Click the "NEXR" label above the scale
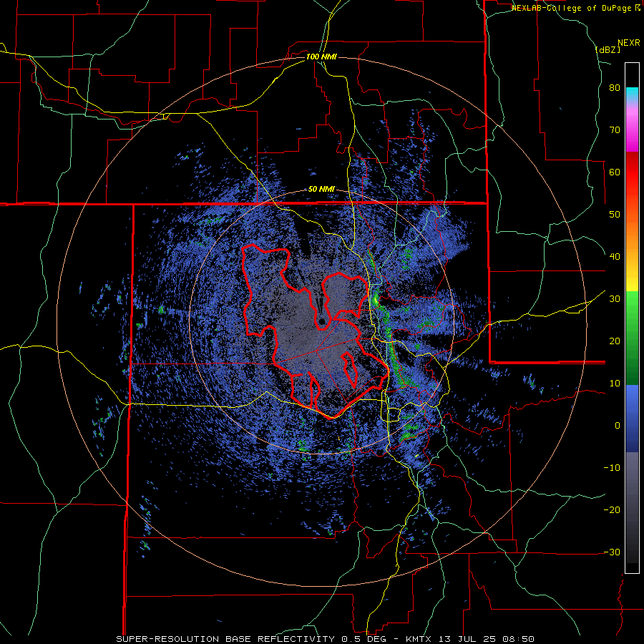 629,43
